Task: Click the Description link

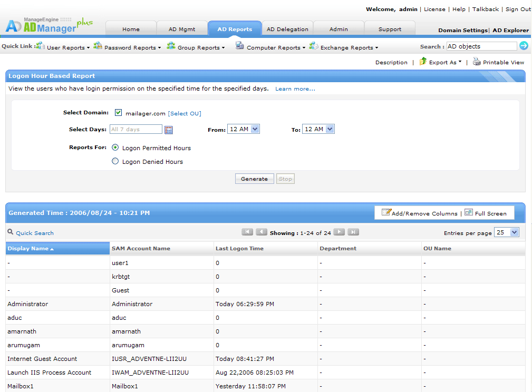Action: click(391, 62)
